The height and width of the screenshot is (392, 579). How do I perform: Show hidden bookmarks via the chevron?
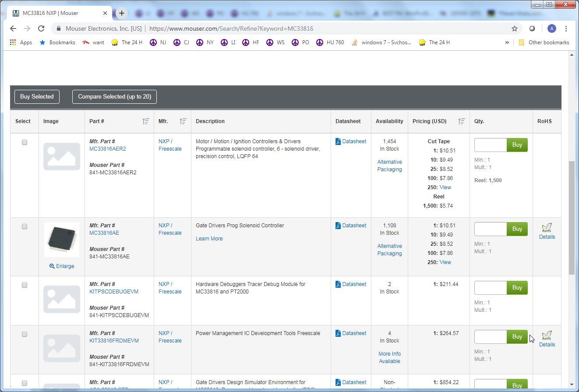[507, 42]
